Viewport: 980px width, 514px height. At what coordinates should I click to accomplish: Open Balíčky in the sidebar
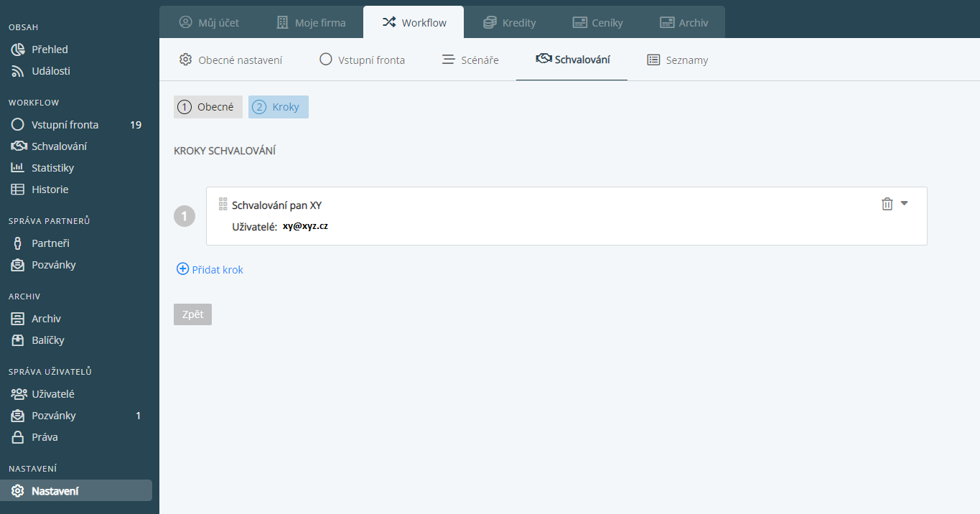tap(47, 340)
